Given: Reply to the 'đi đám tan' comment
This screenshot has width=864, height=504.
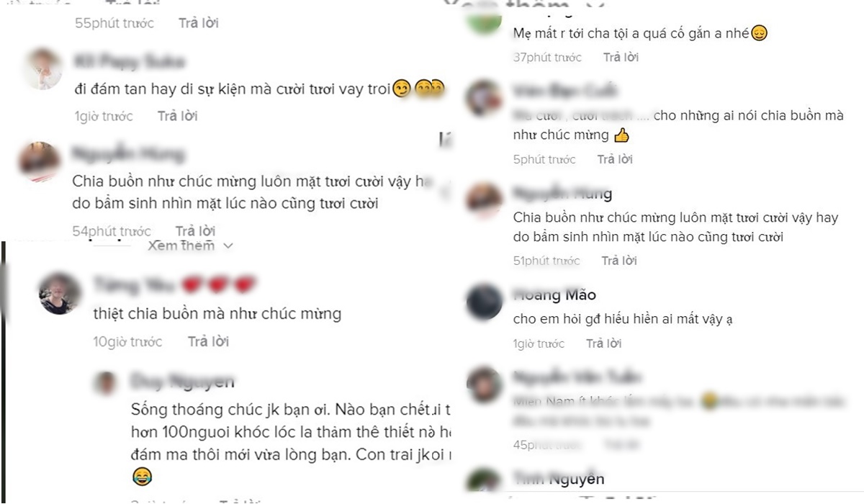Looking at the screenshot, I should tap(177, 116).
